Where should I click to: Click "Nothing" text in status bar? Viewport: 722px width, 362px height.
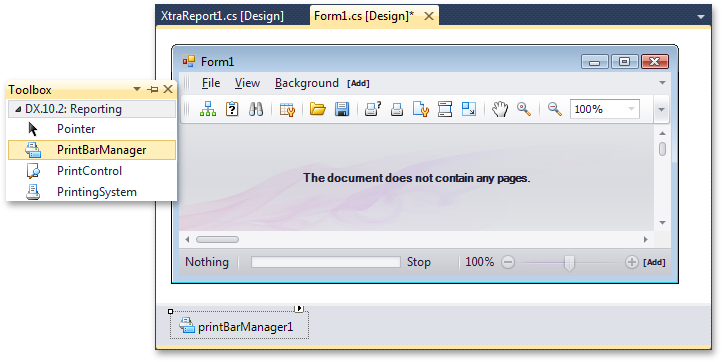(x=207, y=262)
